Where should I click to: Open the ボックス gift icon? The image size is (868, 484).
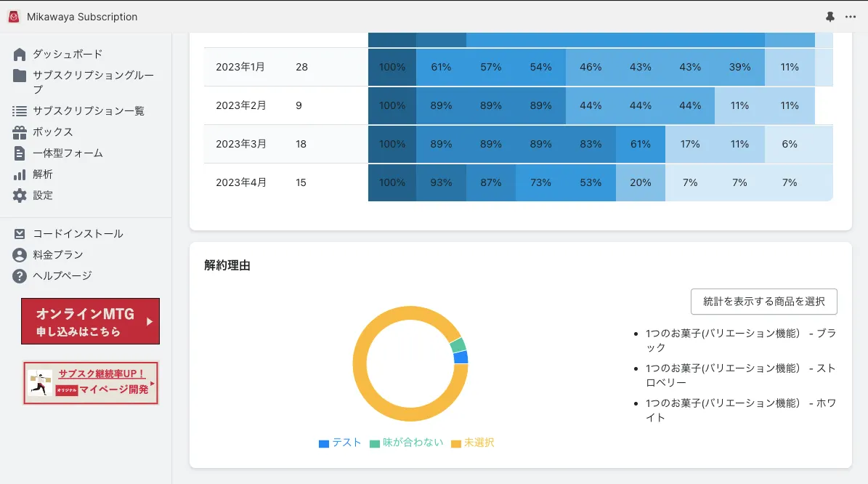[x=20, y=132]
